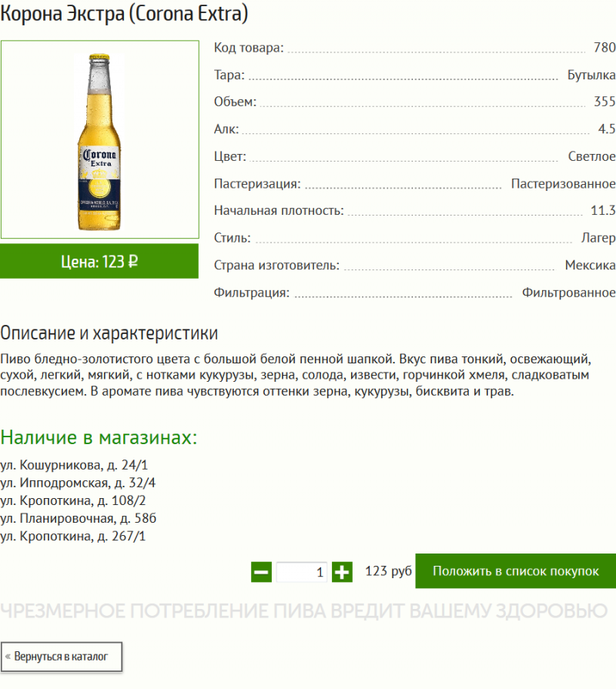Click 'Вернуться в каталог' back button
The image size is (616, 689).
pos(61,657)
